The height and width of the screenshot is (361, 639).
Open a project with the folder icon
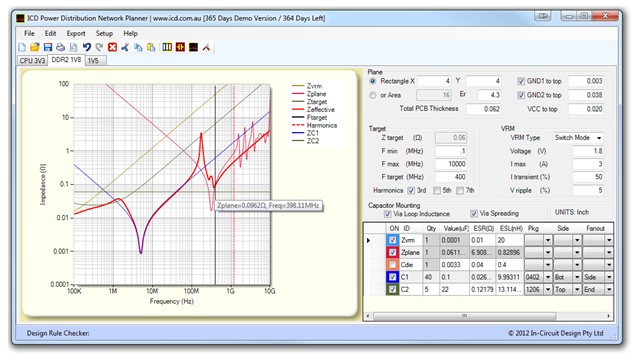(x=35, y=47)
